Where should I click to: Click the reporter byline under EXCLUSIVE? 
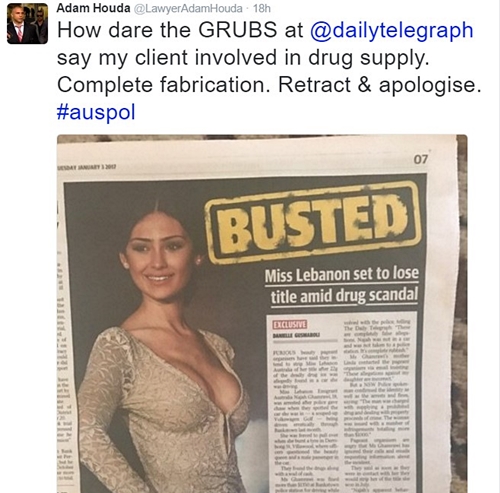coord(296,336)
